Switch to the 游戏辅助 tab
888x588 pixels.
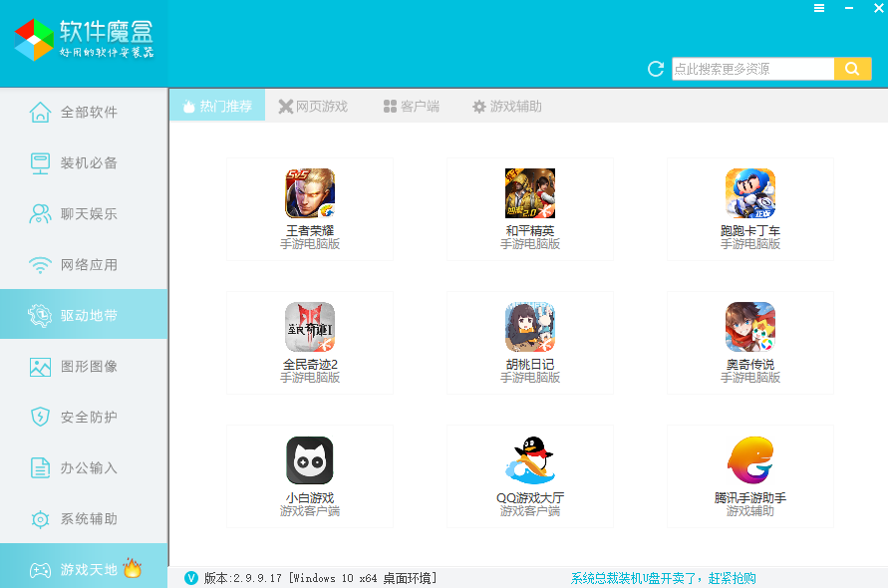507,106
